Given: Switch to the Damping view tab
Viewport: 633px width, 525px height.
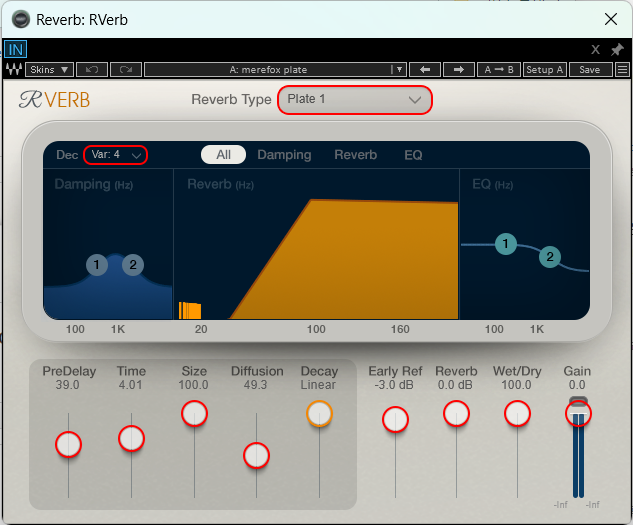Looking at the screenshot, I should [284, 155].
